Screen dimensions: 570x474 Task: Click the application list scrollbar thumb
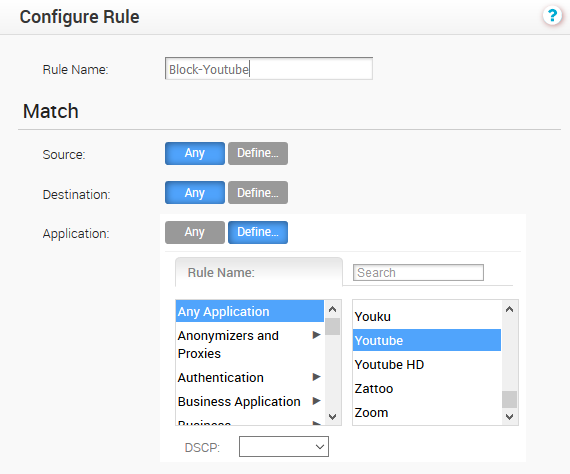point(509,399)
